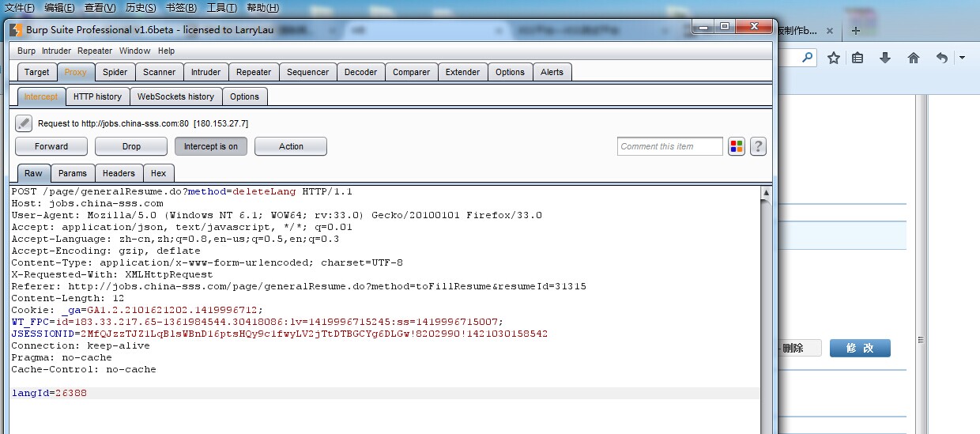Open the HTTP history sub-tab
Screen dimensions: 980x434
coord(97,96)
